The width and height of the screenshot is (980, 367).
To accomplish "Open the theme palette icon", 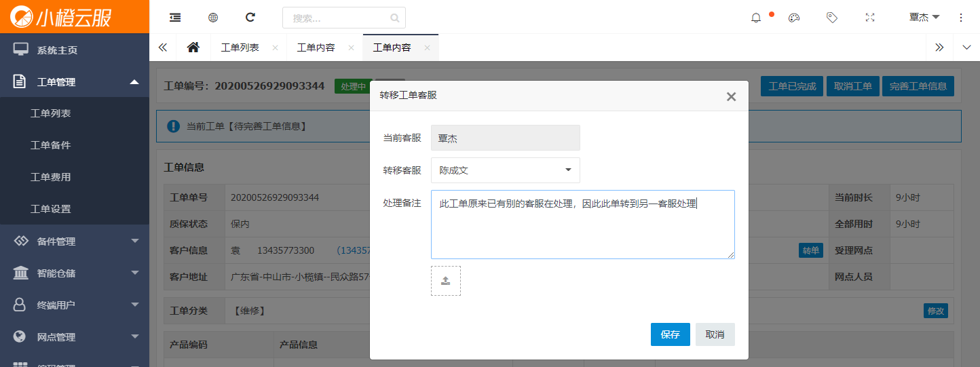I will click(794, 18).
